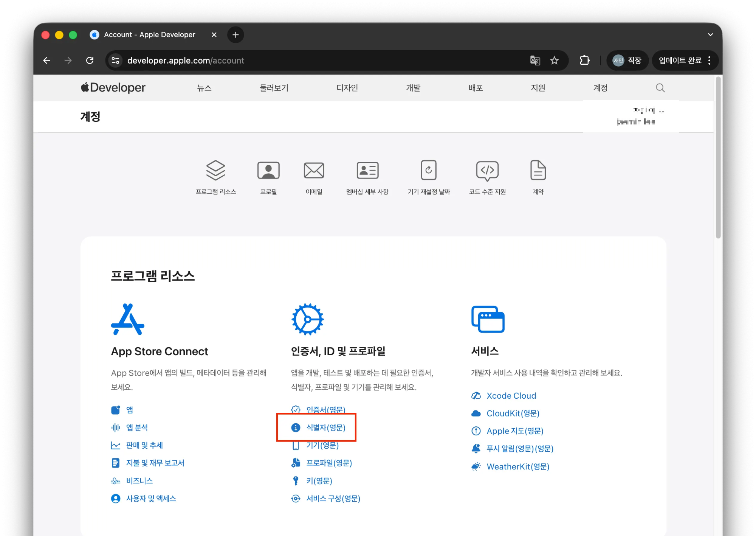Click the search magnifier in Developer nav
This screenshot has width=756, height=536.
660,88
